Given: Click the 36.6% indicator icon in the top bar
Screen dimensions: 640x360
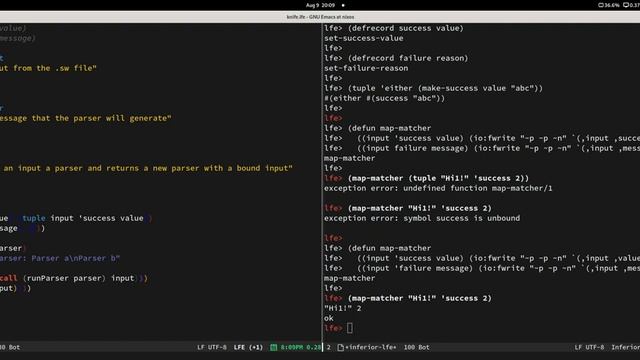Looking at the screenshot, I should (x=601, y=5).
